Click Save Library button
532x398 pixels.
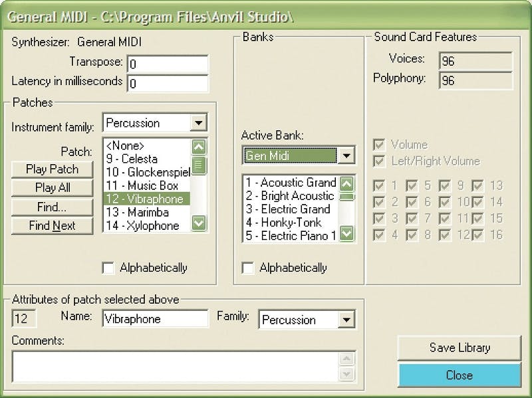point(460,348)
